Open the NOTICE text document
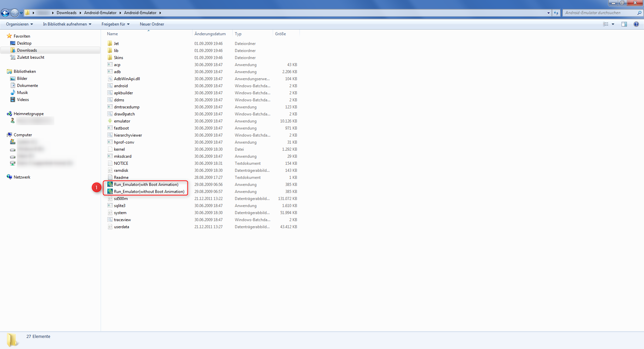 121,163
